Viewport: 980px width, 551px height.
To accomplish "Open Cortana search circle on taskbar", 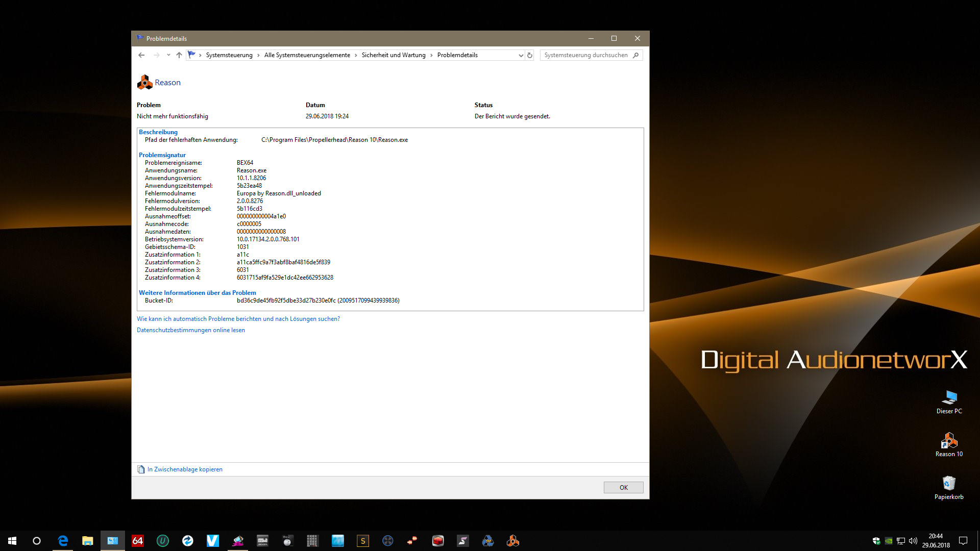I will [x=37, y=541].
